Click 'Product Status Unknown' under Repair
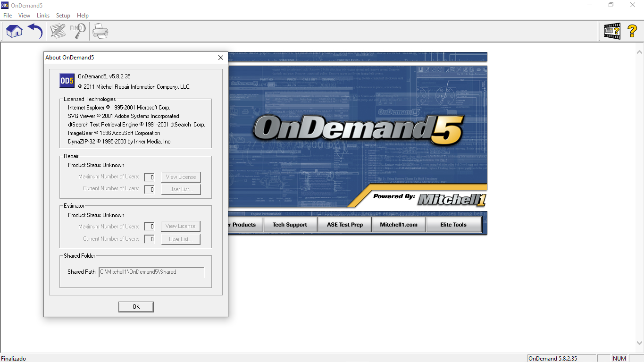The width and height of the screenshot is (644, 362). point(96,165)
